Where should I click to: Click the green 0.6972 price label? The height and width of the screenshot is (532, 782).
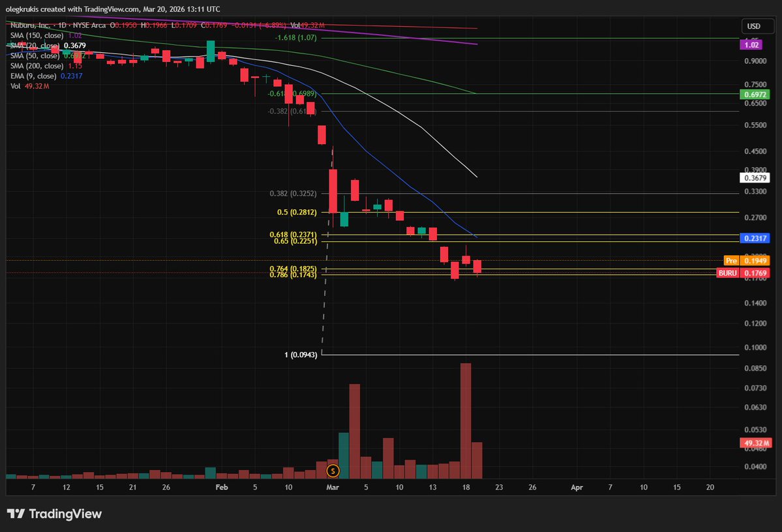(x=755, y=95)
